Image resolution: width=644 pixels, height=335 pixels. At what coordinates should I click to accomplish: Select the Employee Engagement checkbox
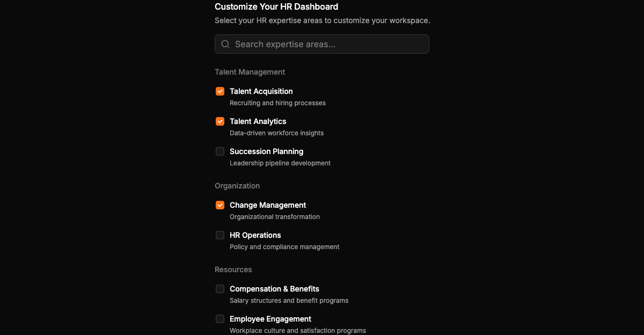[220, 319]
